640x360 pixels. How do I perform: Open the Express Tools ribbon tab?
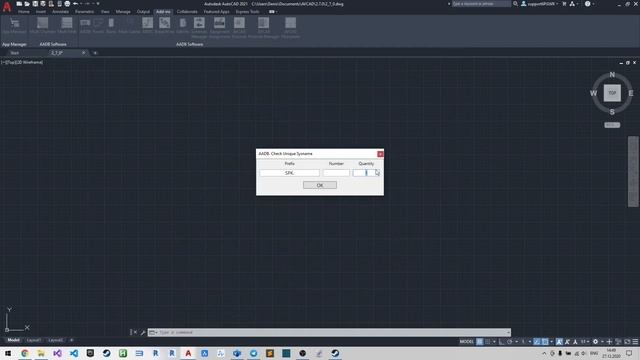pyautogui.click(x=247, y=12)
